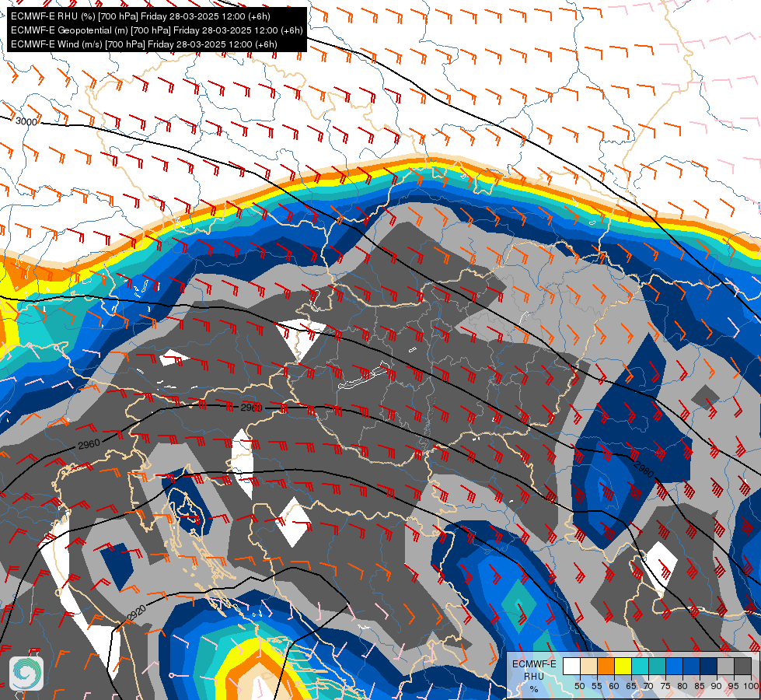Screen dimensions: 761x700
Task: Click the legend label '95'
Action: tap(733, 686)
